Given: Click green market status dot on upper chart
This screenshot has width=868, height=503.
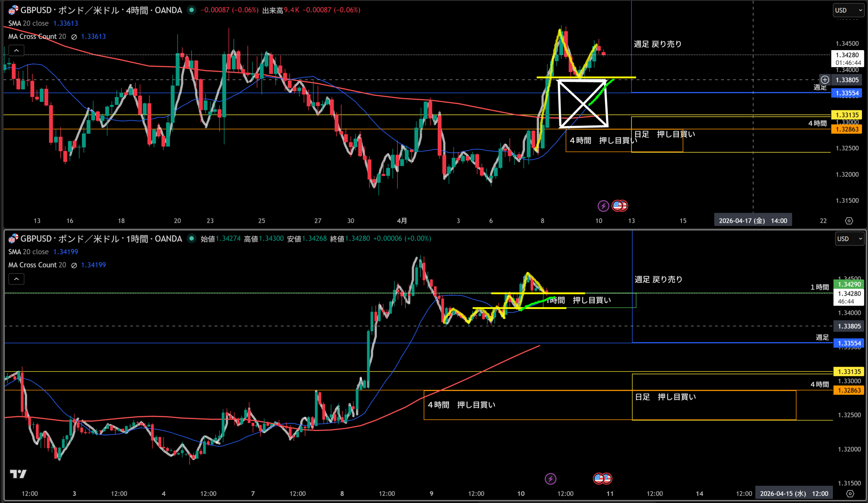Looking at the screenshot, I should [x=192, y=10].
